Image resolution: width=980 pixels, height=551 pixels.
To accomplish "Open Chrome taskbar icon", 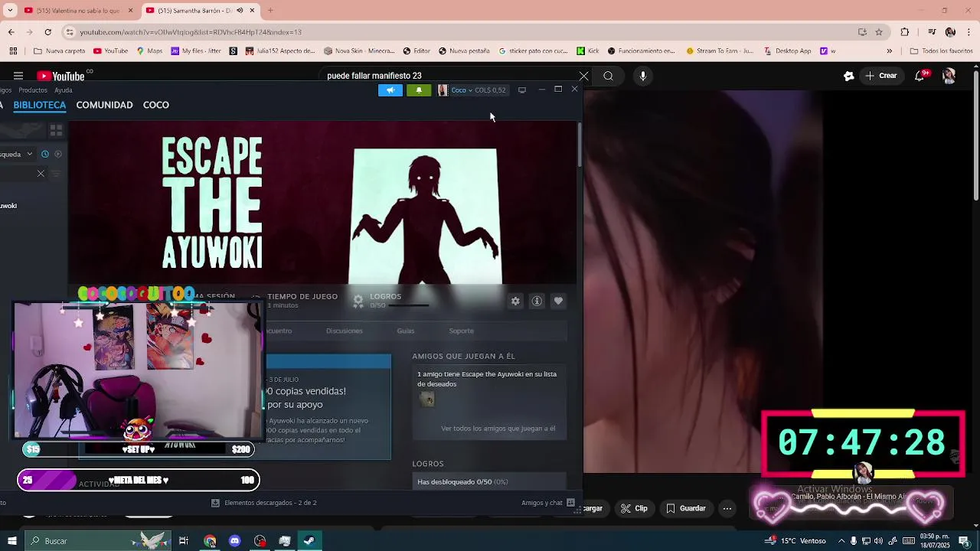I will tap(210, 541).
